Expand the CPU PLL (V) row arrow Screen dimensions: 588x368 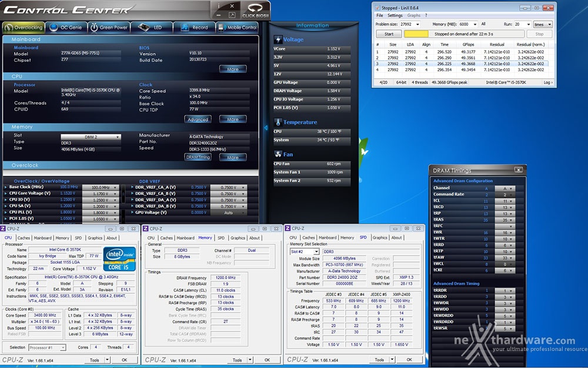coord(6,212)
